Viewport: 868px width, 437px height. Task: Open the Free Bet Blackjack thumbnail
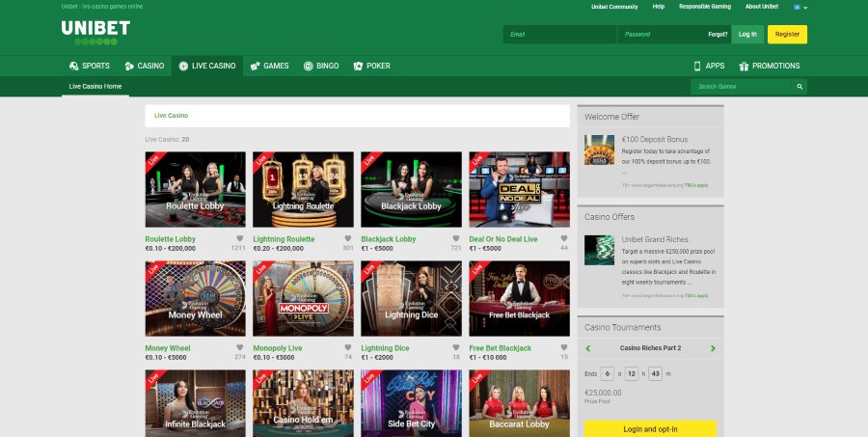(x=519, y=298)
